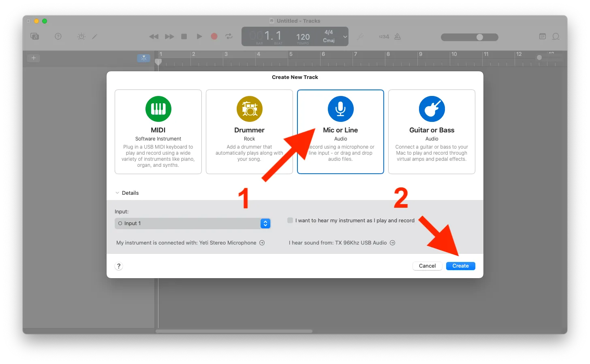The height and width of the screenshot is (364, 590).
Task: Toggle Cycle mode in the transport controls
Action: coord(229,36)
